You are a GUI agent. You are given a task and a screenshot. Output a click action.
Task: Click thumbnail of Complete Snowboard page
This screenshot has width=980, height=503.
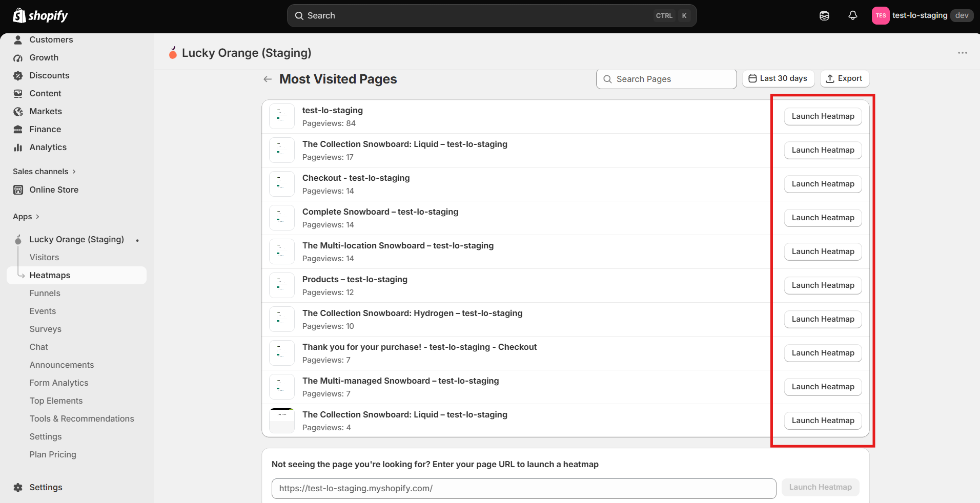tap(282, 218)
